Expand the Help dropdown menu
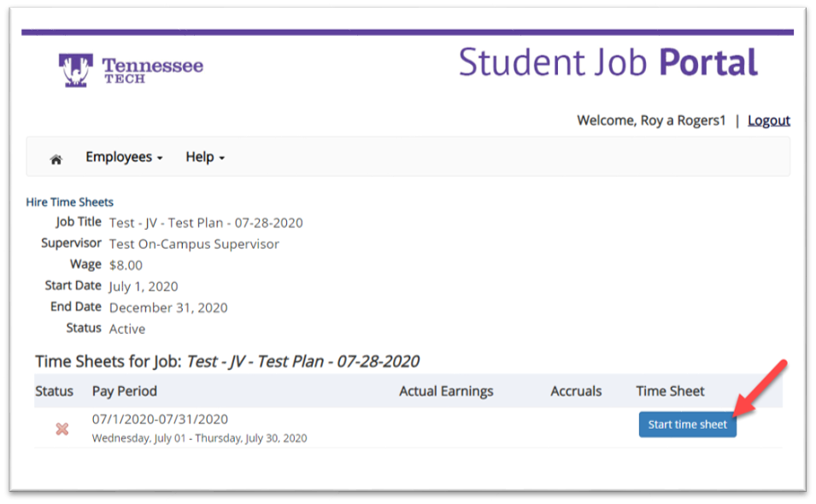 205,157
